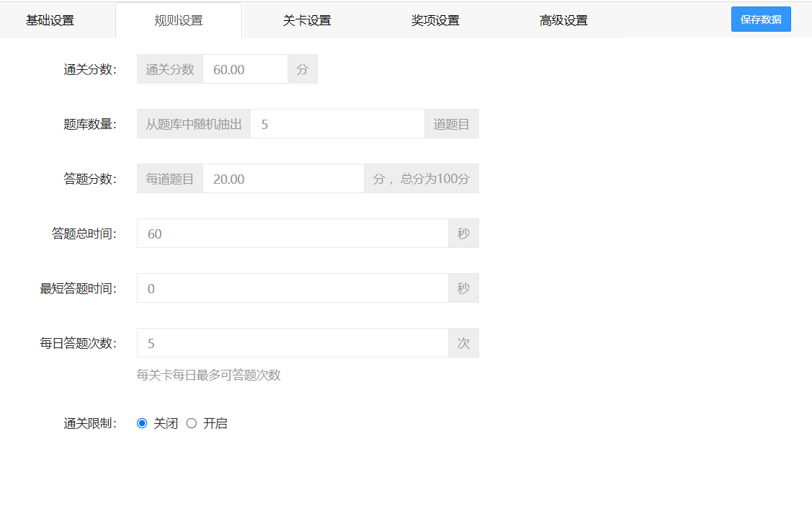The width and height of the screenshot is (812, 506).
Task: Click the 最短答题时间 input field
Action: tap(293, 288)
